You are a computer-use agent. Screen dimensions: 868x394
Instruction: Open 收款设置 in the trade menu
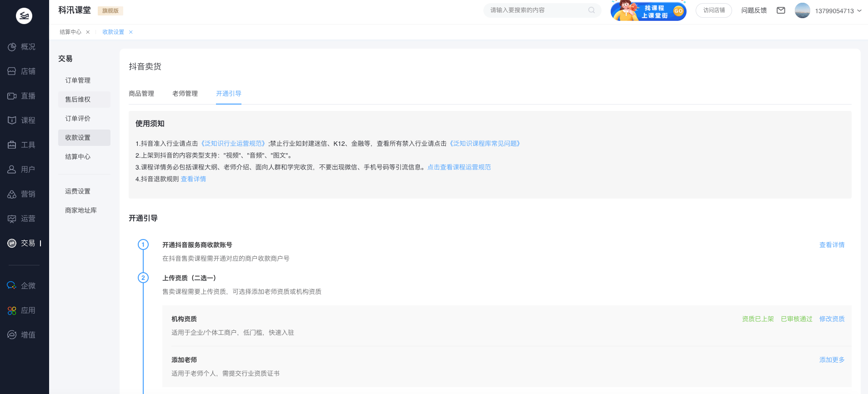84,138
